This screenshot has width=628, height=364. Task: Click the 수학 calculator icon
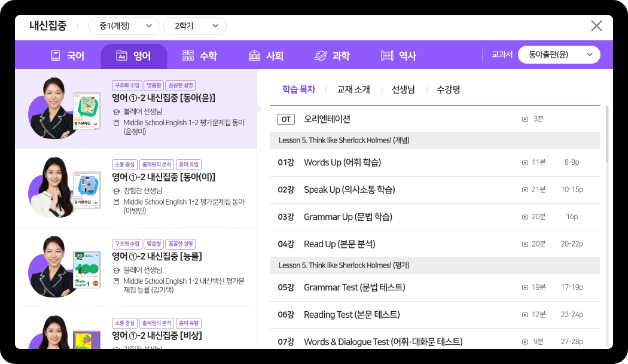pyautogui.click(x=188, y=56)
